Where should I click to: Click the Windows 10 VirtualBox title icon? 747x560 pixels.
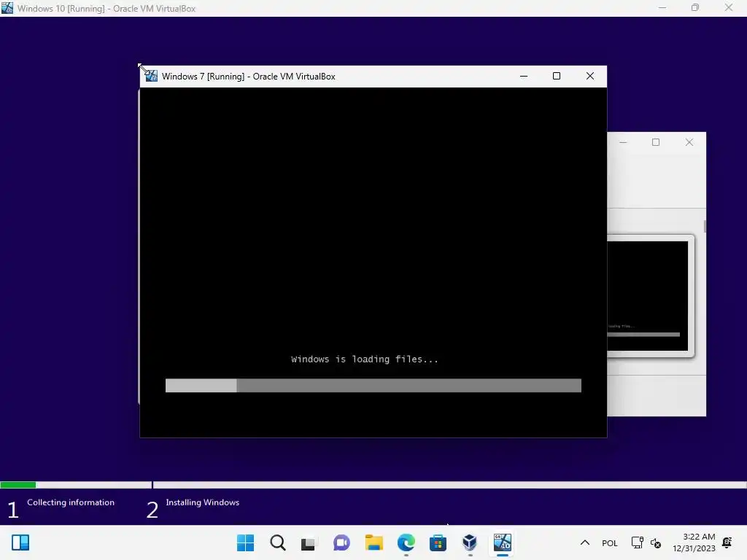(x=7, y=8)
